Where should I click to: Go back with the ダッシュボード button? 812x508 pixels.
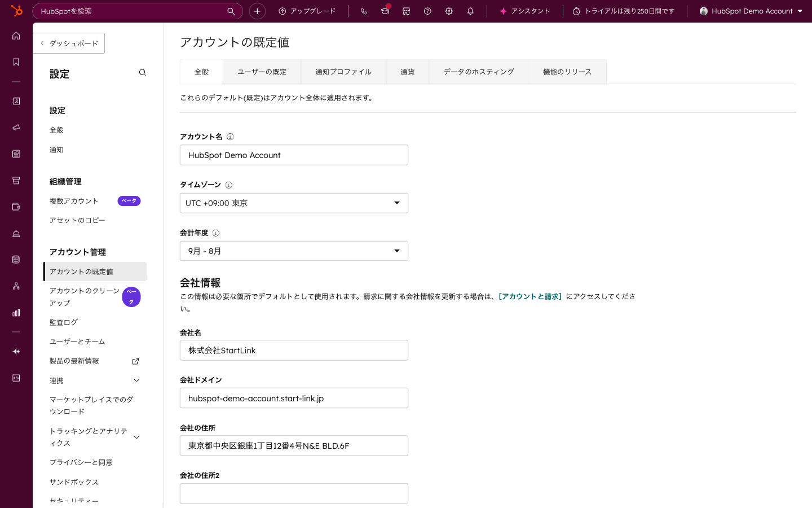pos(69,43)
